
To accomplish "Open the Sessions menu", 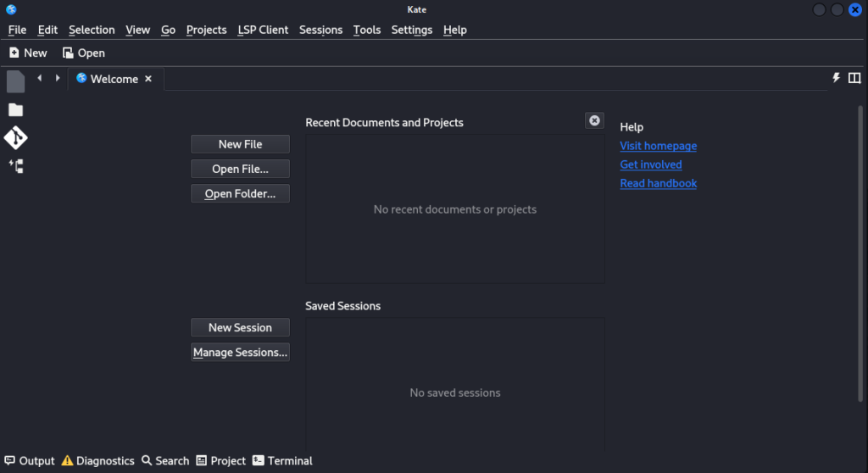I will click(x=320, y=30).
